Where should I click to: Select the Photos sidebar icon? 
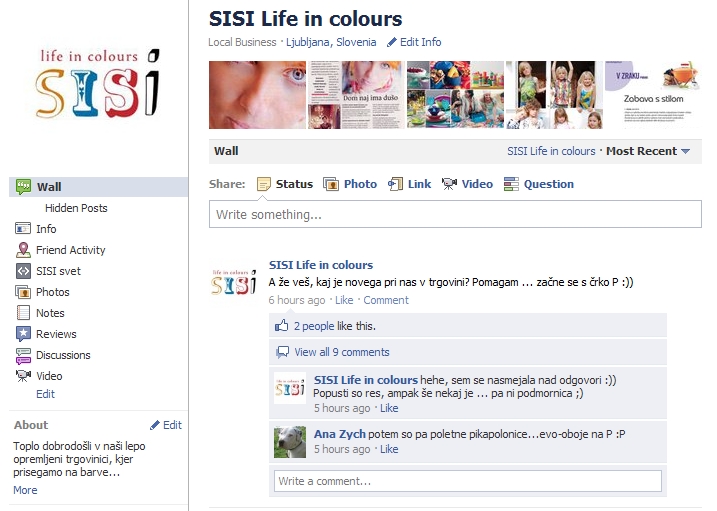23,292
